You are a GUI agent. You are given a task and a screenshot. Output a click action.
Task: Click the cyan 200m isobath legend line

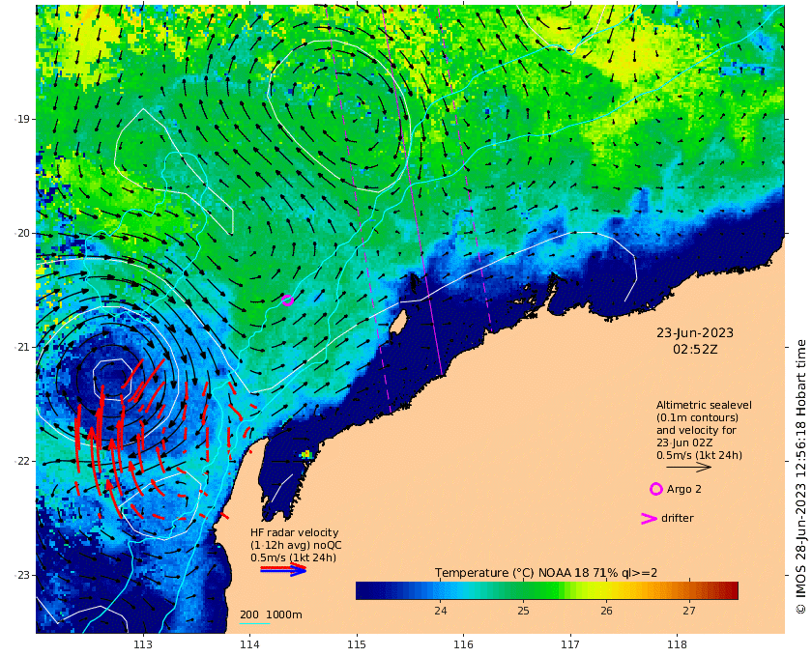pos(254,623)
